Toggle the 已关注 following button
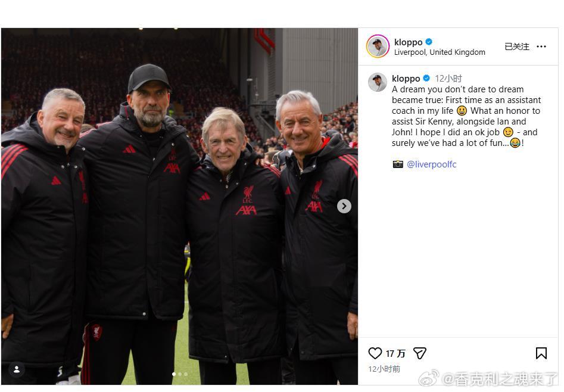The width and height of the screenshot is (564, 392). click(517, 46)
